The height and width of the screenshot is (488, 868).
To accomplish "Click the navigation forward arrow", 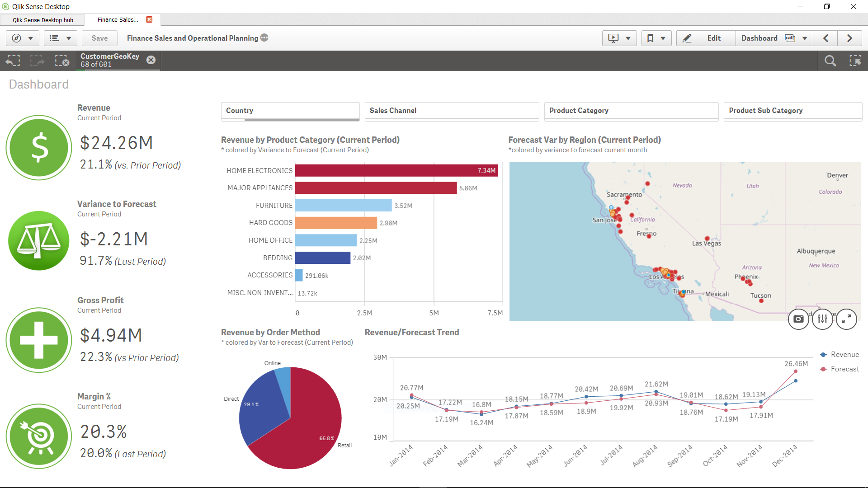I will (x=849, y=38).
